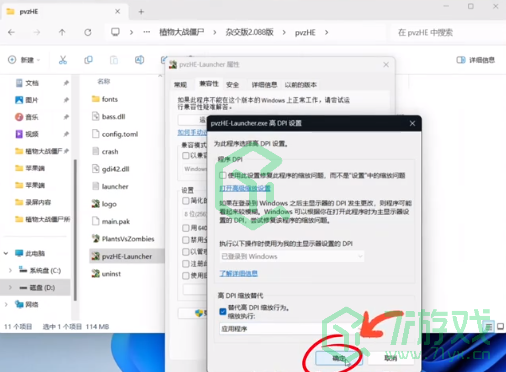This screenshot has height=372, width=506.
Task: Collapse 此电脑 tree node
Action: [x=6, y=253]
